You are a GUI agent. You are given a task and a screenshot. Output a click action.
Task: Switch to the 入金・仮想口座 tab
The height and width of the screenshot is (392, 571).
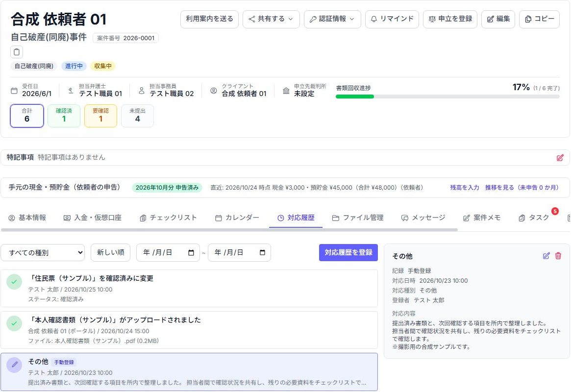[93, 218]
